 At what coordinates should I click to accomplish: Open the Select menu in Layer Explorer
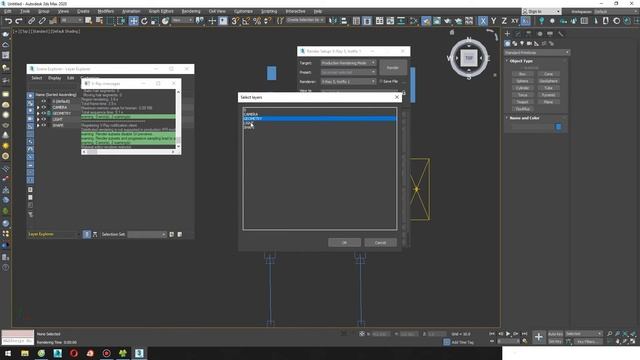37,78
